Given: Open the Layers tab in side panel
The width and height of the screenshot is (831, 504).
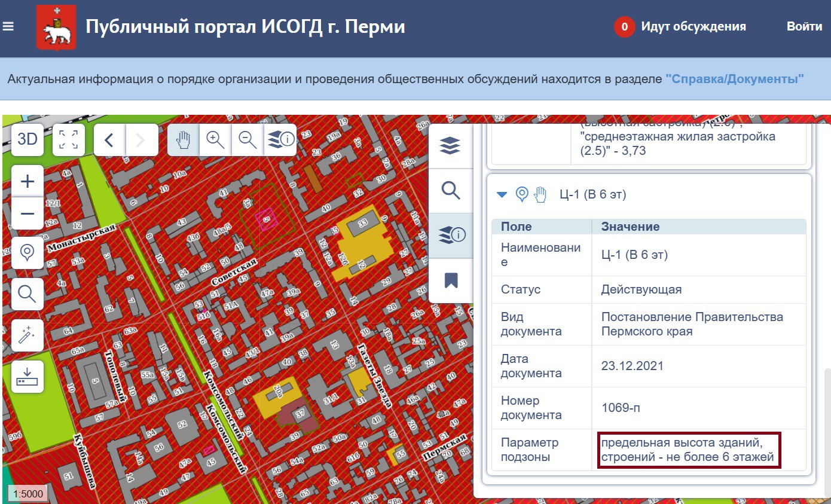Looking at the screenshot, I should [x=451, y=145].
